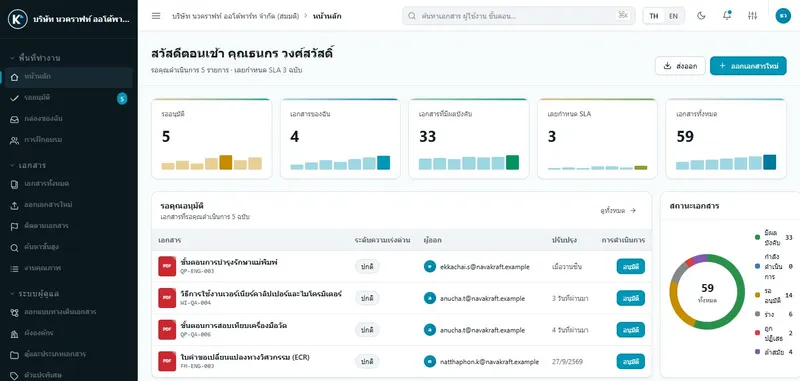This screenshot has width=800, height=381.
Task: Click the เอกสาร column header
Action: 170,240
